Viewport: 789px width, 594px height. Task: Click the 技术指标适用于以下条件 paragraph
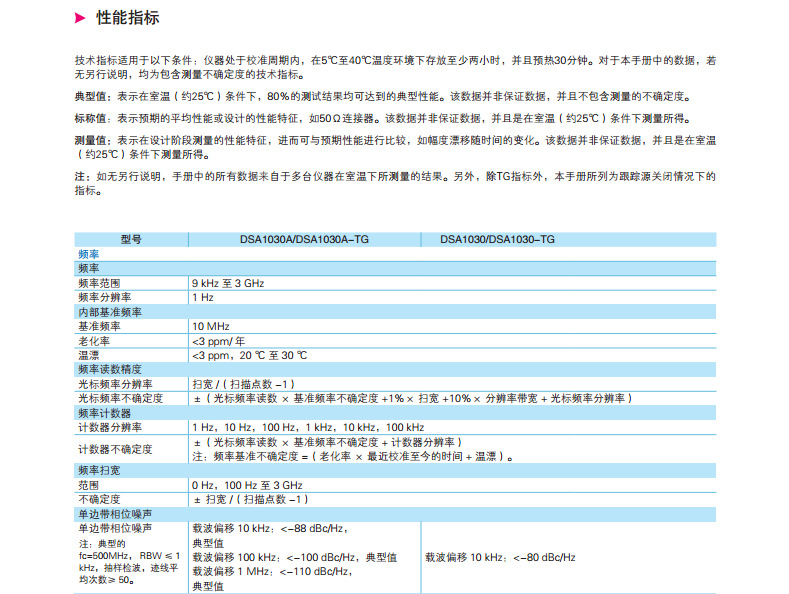click(395, 67)
